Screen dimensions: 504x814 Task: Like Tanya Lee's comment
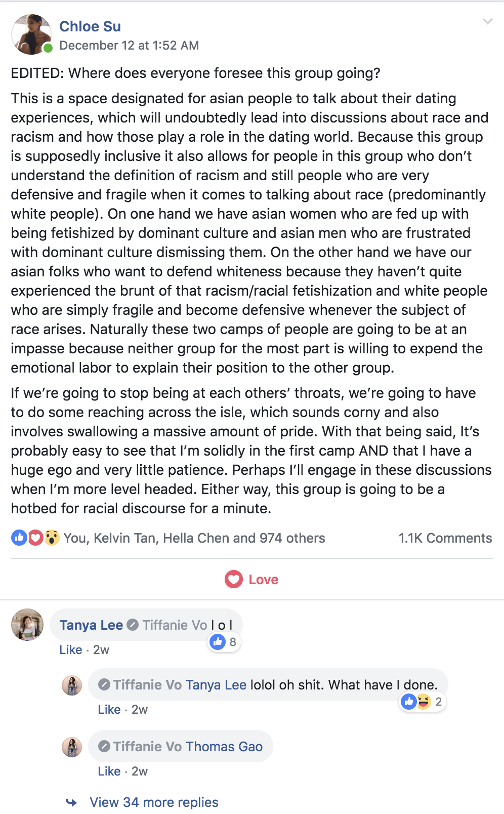pyautogui.click(x=71, y=650)
